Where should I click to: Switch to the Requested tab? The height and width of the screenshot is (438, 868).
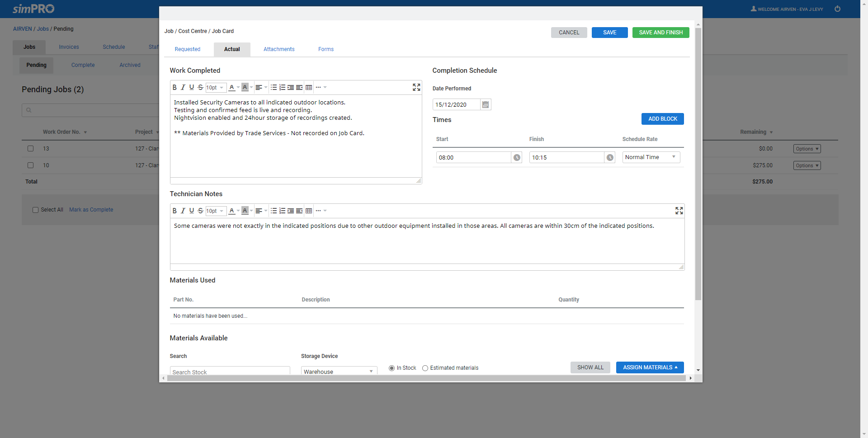click(188, 49)
